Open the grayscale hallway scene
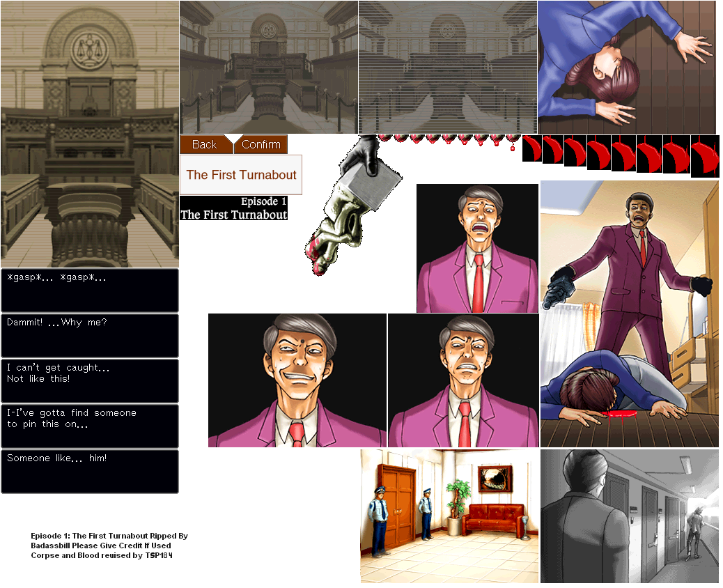Viewport: 723px width, 588px height. click(630, 516)
